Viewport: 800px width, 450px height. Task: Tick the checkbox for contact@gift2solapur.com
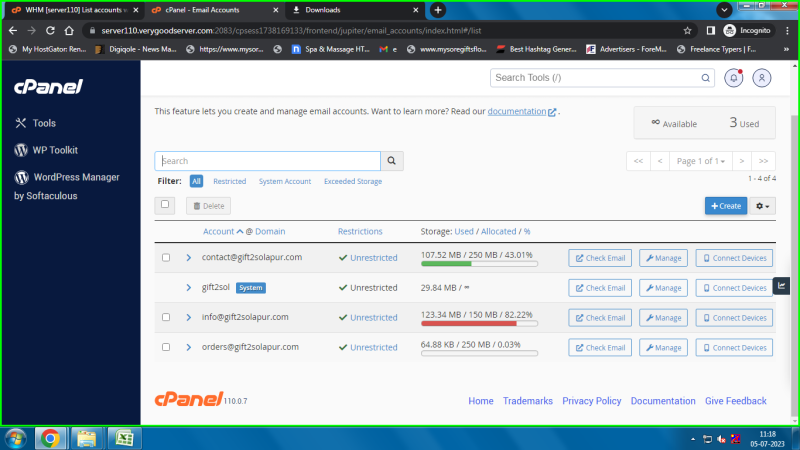(x=166, y=257)
